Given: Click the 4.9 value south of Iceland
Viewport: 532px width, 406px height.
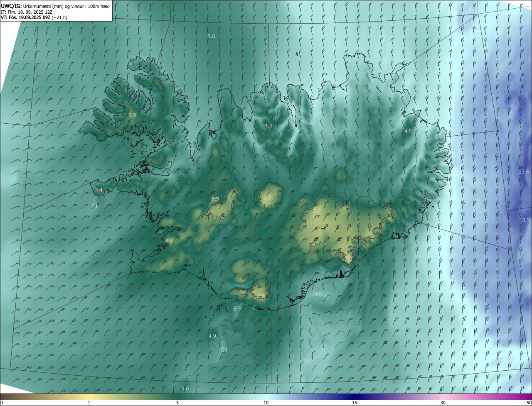Looking at the screenshot, I should [212, 336].
